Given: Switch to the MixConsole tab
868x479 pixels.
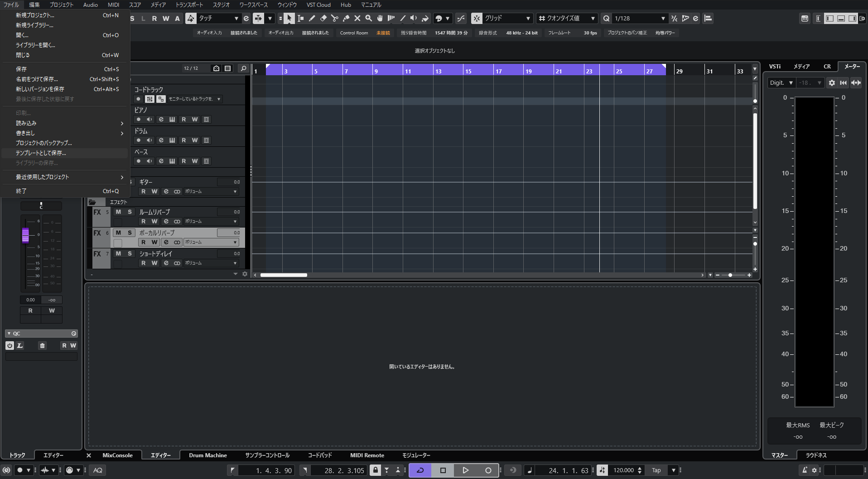Looking at the screenshot, I should (x=117, y=455).
